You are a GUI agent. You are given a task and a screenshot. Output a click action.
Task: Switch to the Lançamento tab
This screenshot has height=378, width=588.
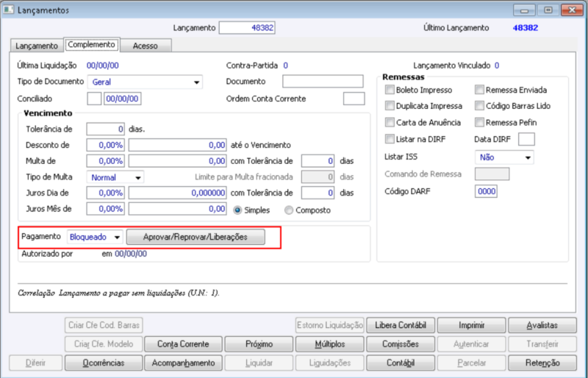[x=36, y=46]
